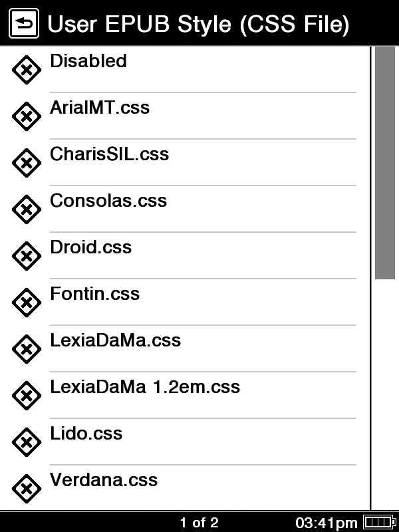Image resolution: width=399 pixels, height=532 pixels.
Task: Tap the X icon beside Verdana.css
Action: (x=27, y=489)
